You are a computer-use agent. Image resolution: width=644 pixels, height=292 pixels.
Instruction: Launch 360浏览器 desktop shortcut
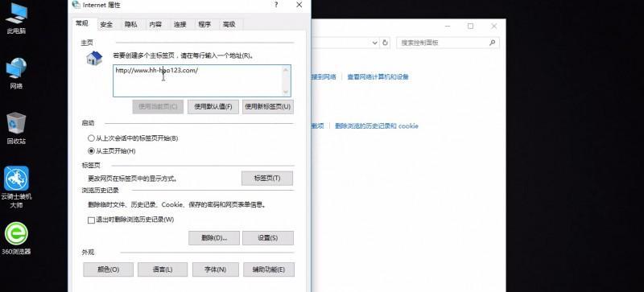tap(16, 238)
